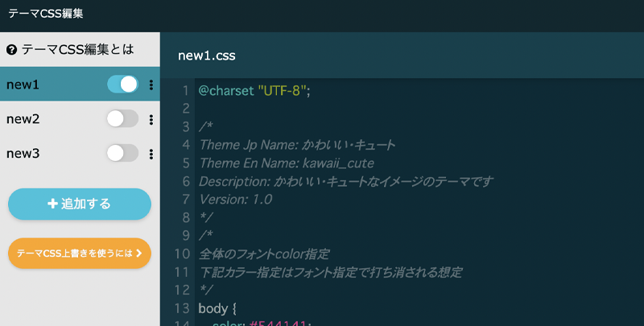Enable the new3 theme toggle
The image size is (644, 326).
point(122,153)
